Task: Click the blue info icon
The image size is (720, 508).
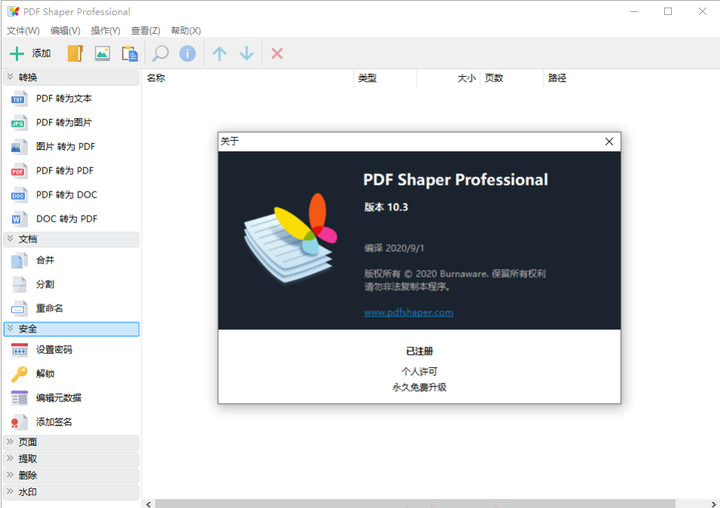Action: pos(187,54)
